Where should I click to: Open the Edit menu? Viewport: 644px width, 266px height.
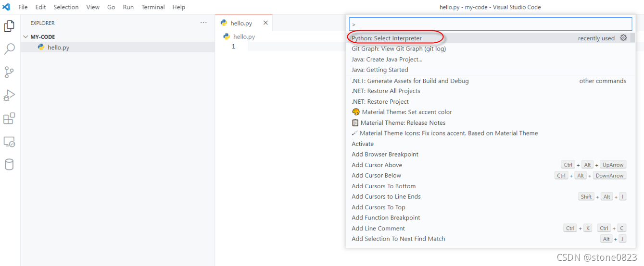pyautogui.click(x=40, y=7)
